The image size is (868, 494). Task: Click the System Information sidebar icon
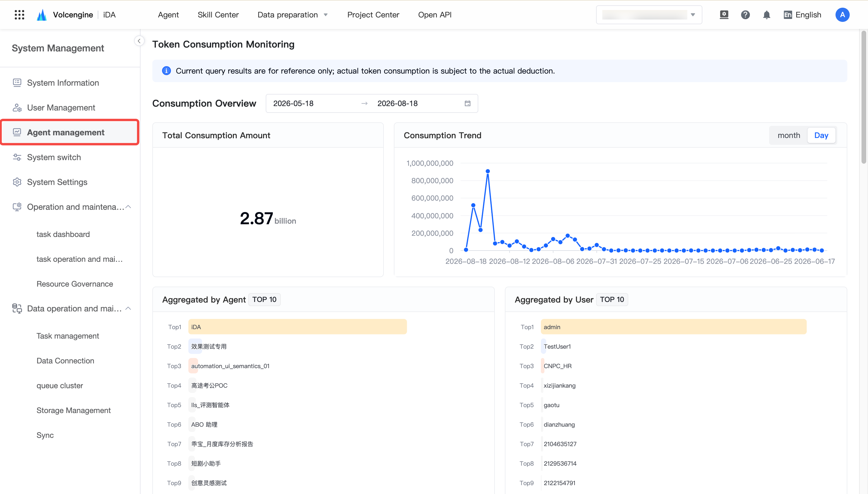pyautogui.click(x=17, y=83)
